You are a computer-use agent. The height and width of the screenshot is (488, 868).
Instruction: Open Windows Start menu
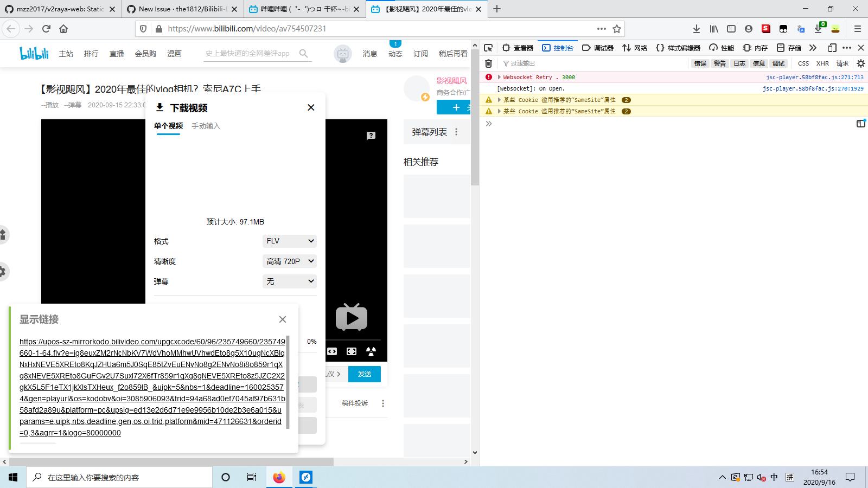pyautogui.click(x=13, y=477)
